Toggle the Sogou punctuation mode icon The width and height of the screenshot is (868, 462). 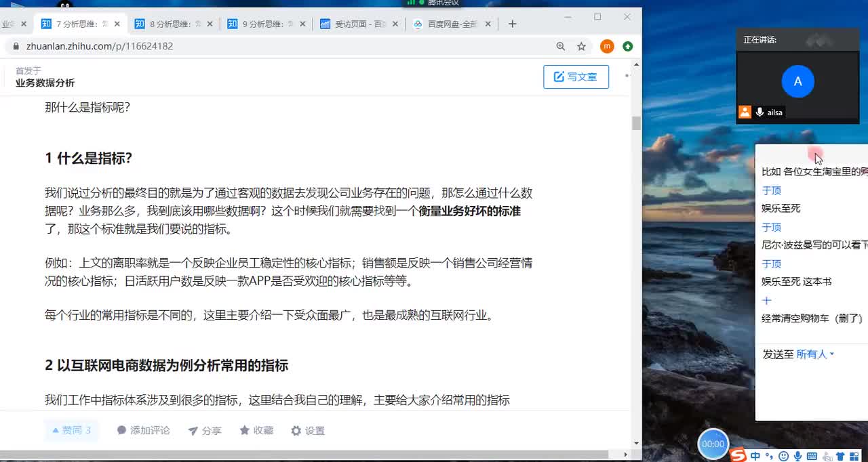pyautogui.click(x=770, y=457)
